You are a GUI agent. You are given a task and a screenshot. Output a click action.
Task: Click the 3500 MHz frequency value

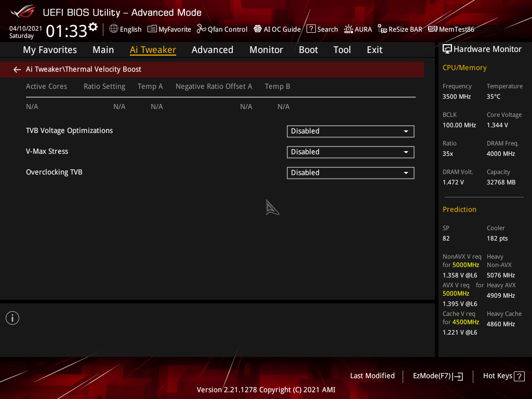tap(457, 97)
